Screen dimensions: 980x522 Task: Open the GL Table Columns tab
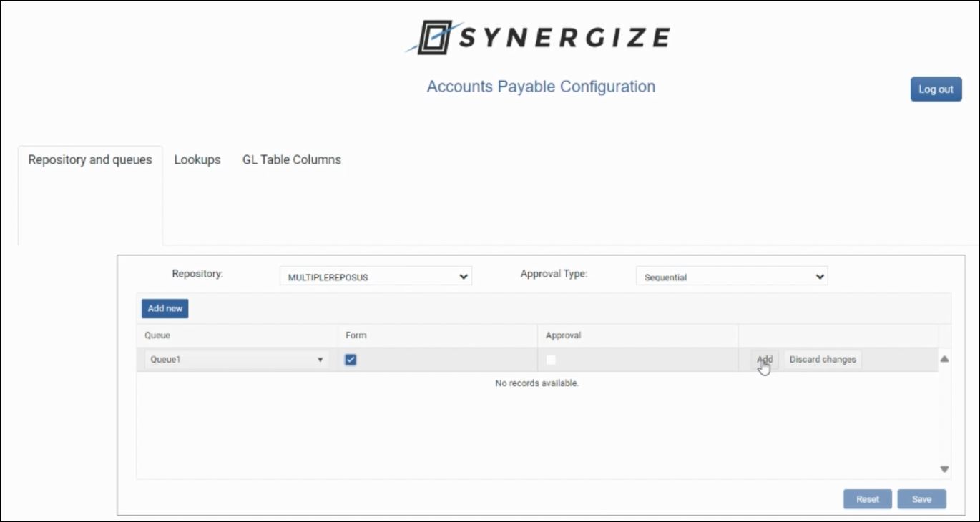[x=292, y=160]
